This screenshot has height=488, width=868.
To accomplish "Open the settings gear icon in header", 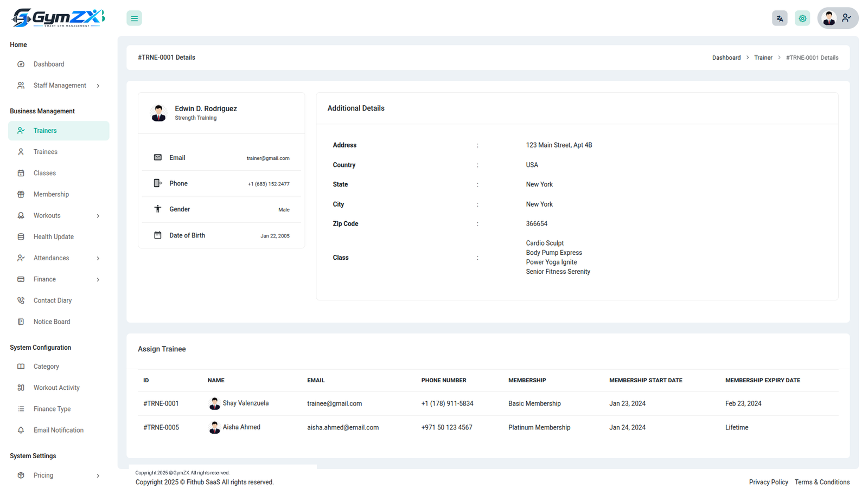I will pos(802,18).
